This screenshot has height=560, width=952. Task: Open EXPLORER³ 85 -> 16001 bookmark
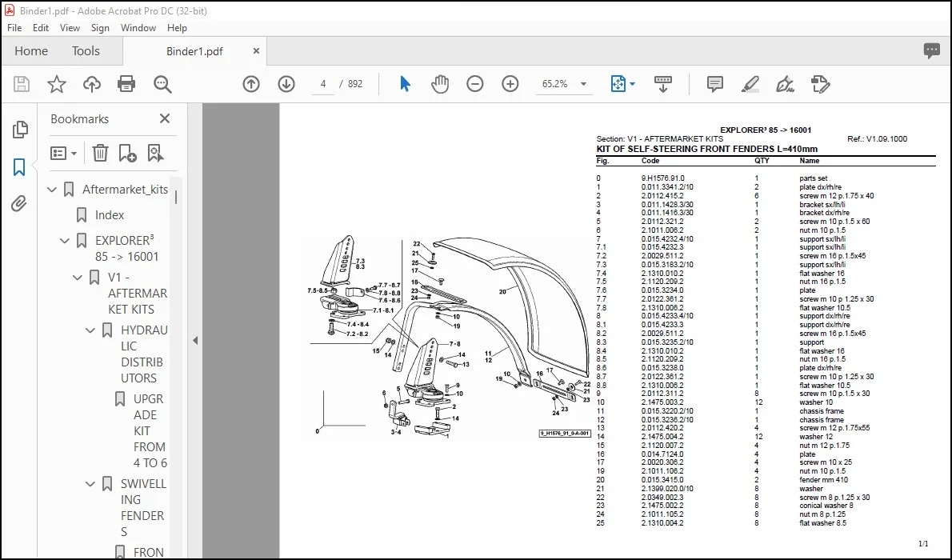(127, 249)
